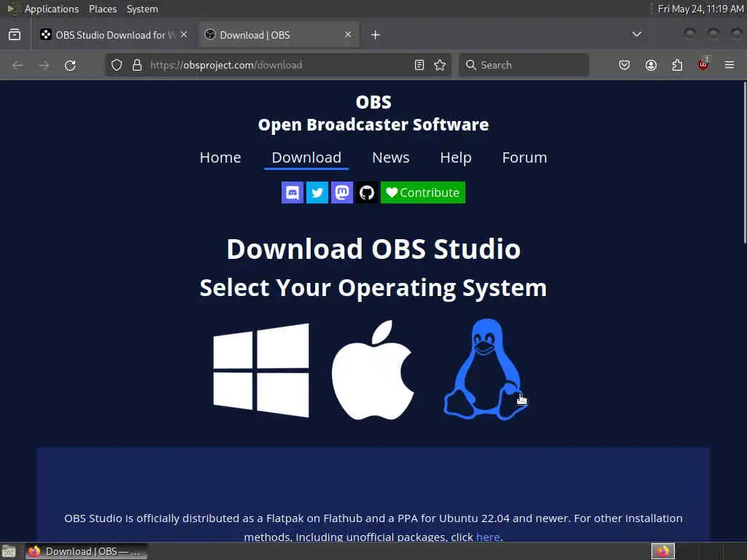This screenshot has width=747, height=560.
Task: Open the OBS Discord icon link
Action: click(x=293, y=192)
